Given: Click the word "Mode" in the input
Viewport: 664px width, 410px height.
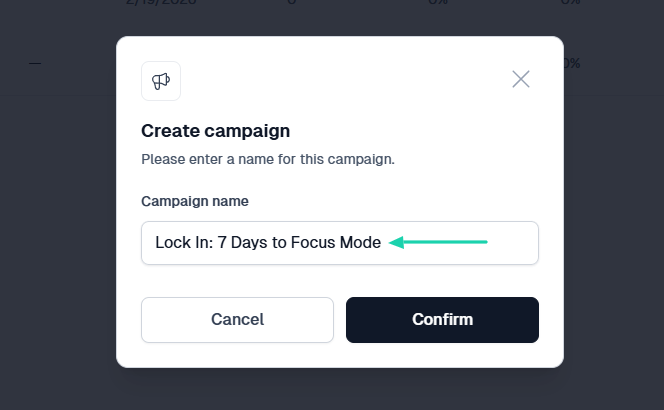Looking at the screenshot, I should [360, 242].
